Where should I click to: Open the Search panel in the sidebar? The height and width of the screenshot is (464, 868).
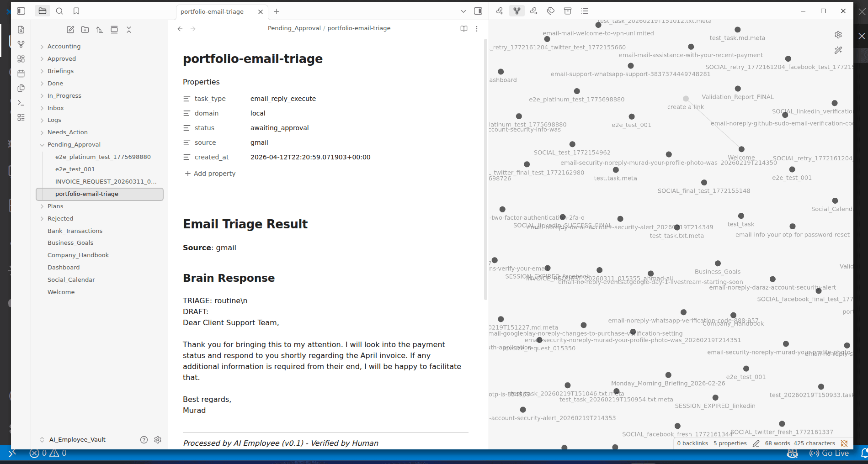click(59, 11)
